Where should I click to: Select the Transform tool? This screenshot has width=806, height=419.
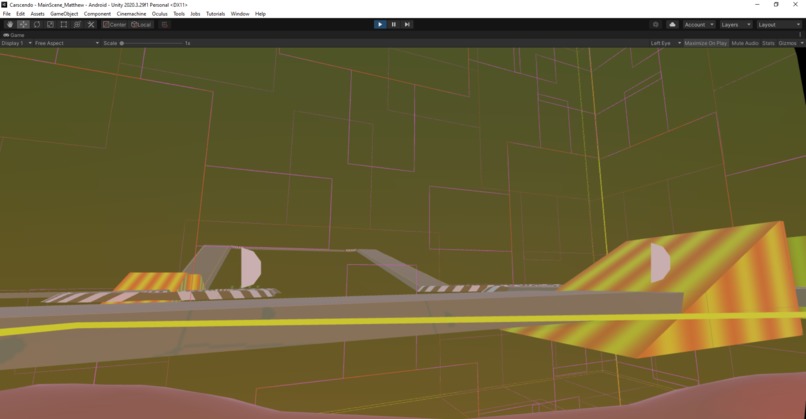pos(77,25)
